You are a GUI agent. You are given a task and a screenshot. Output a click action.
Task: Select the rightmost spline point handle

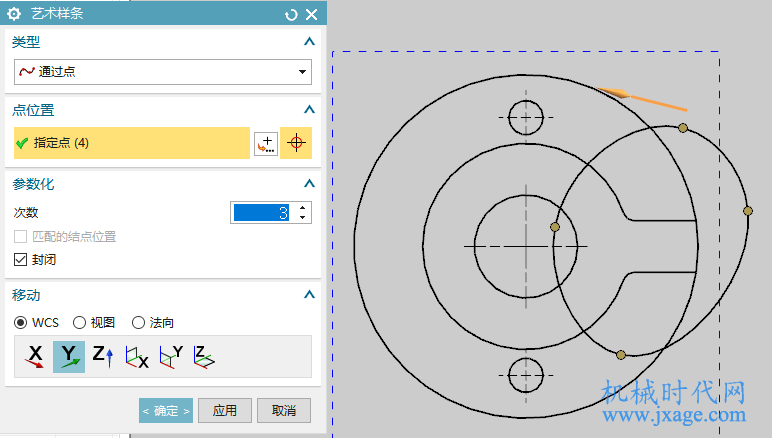(x=748, y=211)
